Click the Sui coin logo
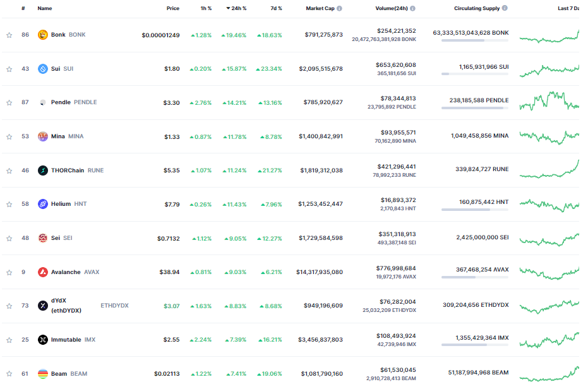Image resolution: width=588 pixels, height=389 pixels. [x=43, y=69]
